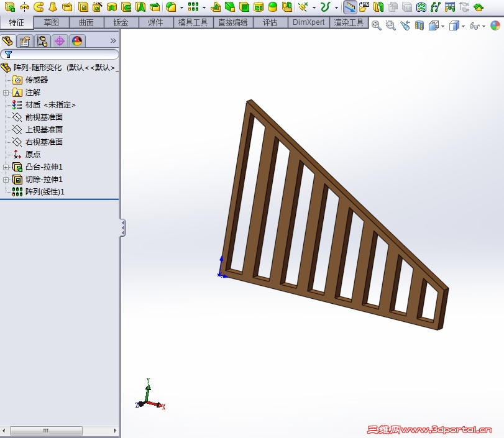Select the 右视基准面 plane
504x438 pixels.
pos(44,142)
